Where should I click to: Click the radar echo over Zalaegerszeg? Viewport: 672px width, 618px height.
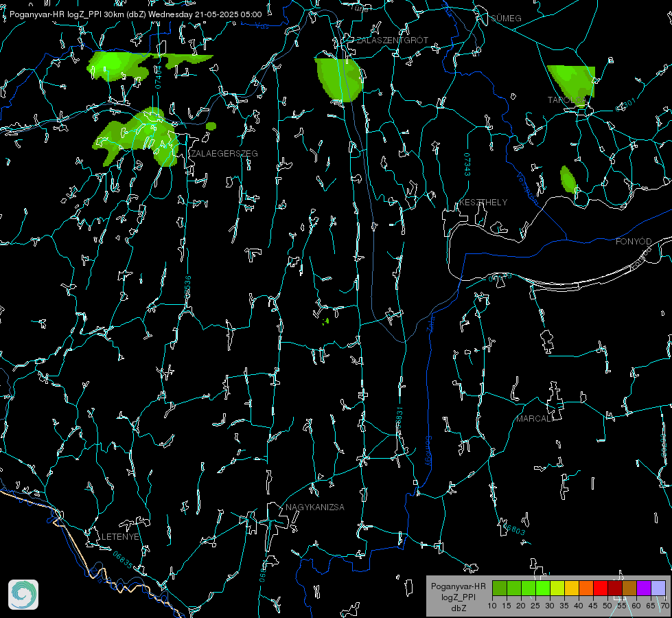[137, 137]
